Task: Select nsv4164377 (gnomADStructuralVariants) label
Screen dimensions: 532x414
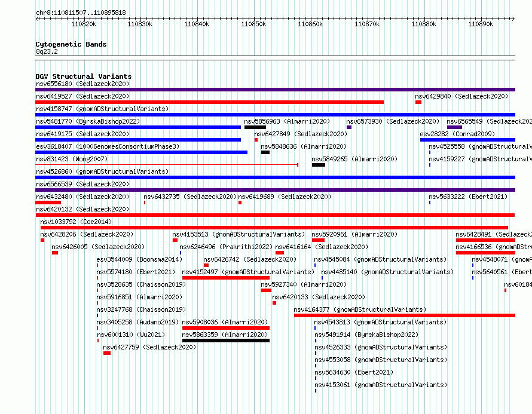Action: coord(360,309)
